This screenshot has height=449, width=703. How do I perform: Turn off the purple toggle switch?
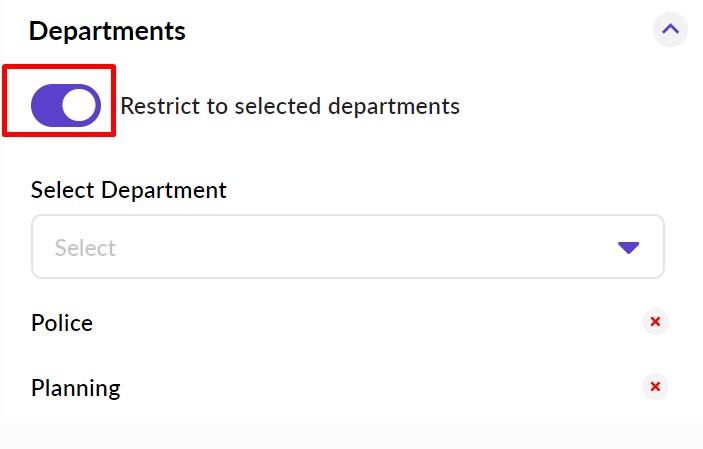[x=66, y=105]
